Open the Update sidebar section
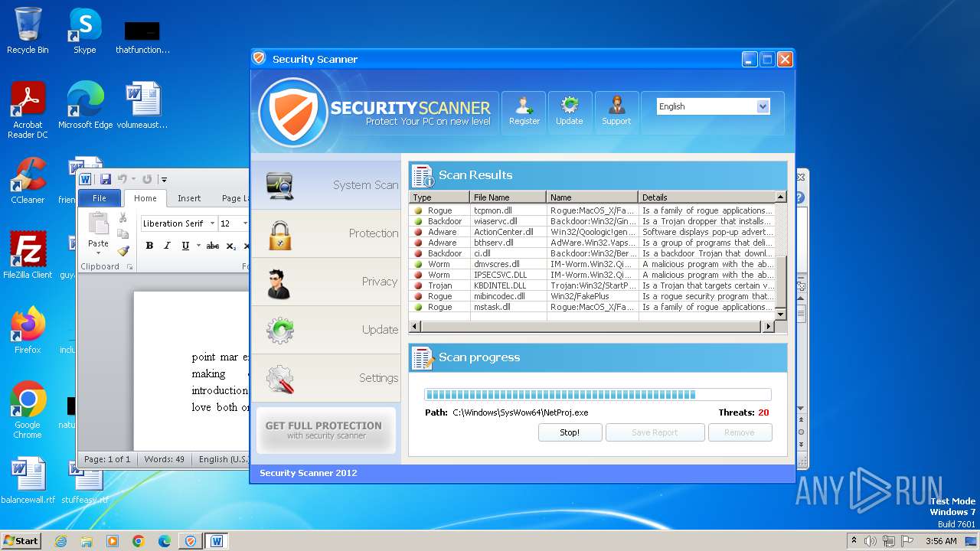This screenshot has width=980, height=551. coord(326,330)
